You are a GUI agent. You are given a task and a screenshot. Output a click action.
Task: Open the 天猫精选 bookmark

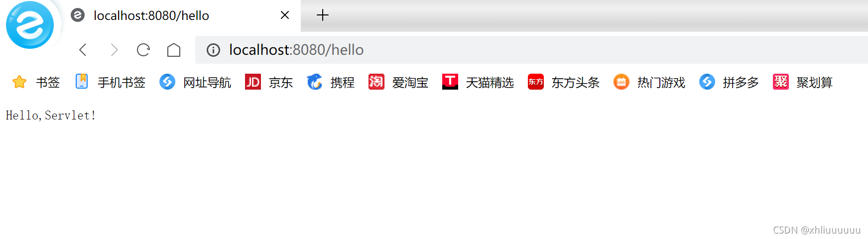pos(478,82)
